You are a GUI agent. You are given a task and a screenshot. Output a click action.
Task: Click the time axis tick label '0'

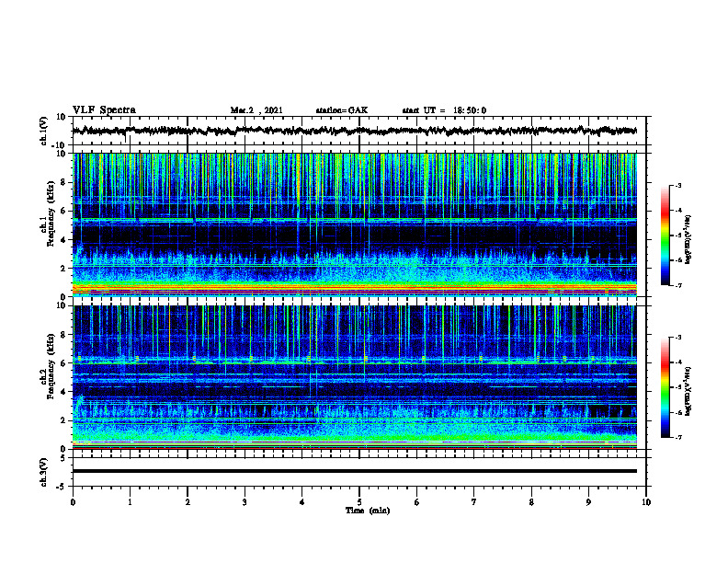[73, 502]
